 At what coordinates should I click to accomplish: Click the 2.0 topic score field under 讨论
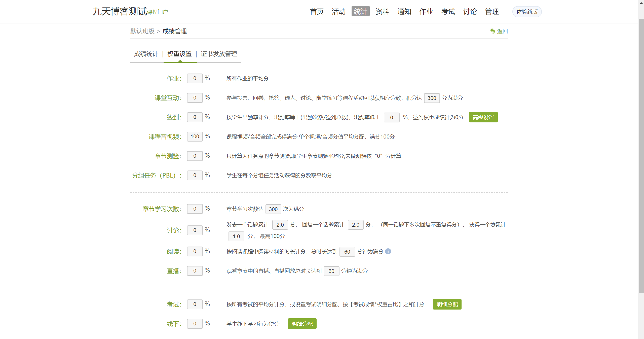[x=280, y=225]
